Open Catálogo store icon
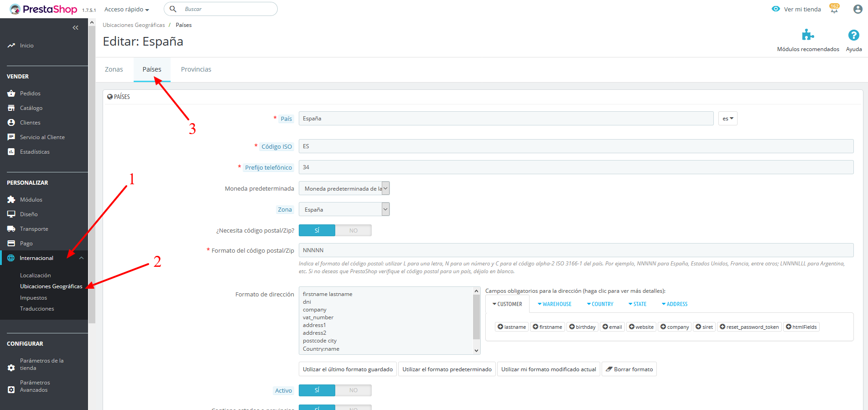868x410 pixels. click(x=11, y=108)
